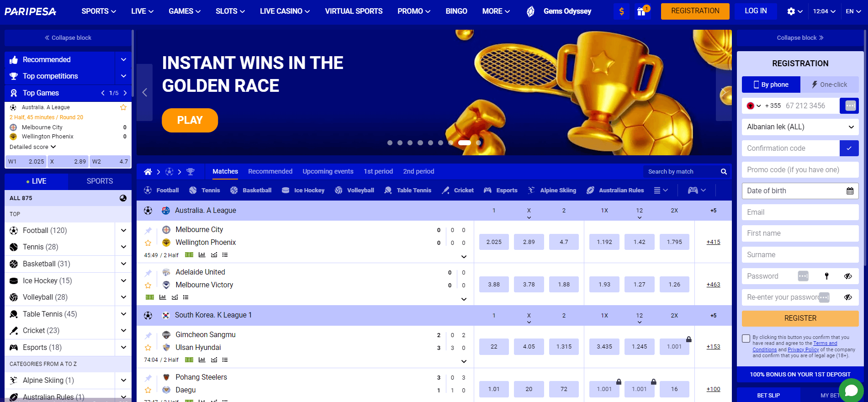Expand Tennis (28) category
The image size is (868, 402).
pos(123,247)
